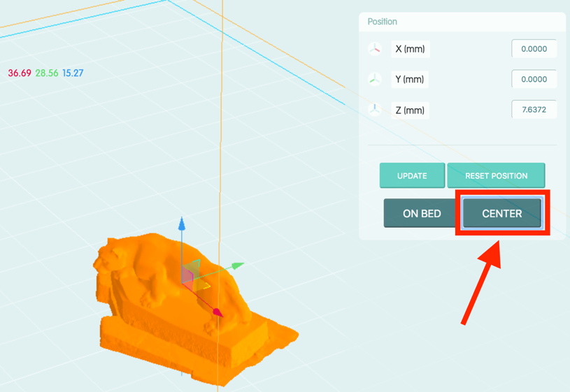
Task: Select the red X-axis gizmo arrow
Action: (x=218, y=312)
